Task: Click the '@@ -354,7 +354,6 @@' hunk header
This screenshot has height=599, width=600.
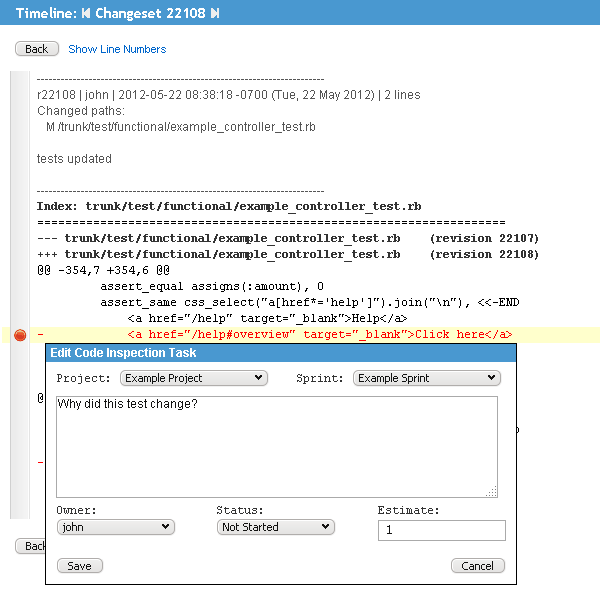Action: [x=103, y=270]
